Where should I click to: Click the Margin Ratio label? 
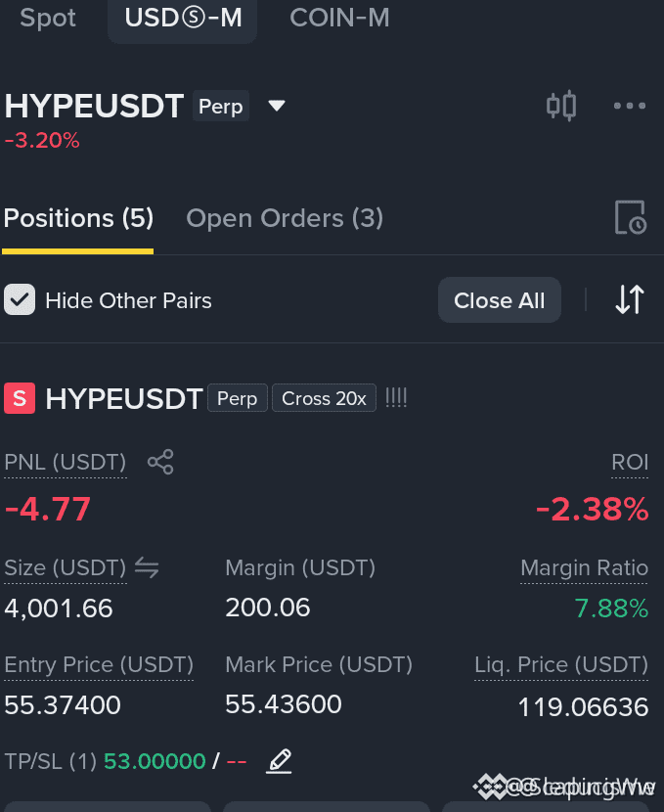(x=584, y=568)
